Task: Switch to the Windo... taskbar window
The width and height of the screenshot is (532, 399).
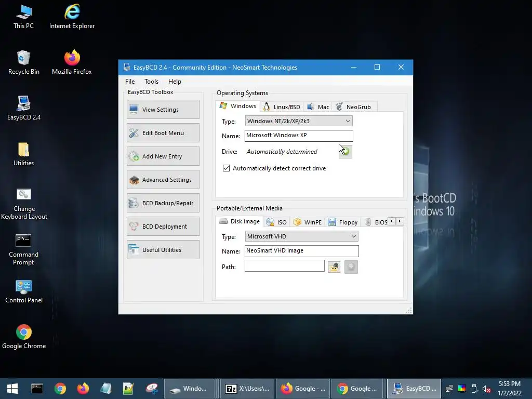Action: 189,389
